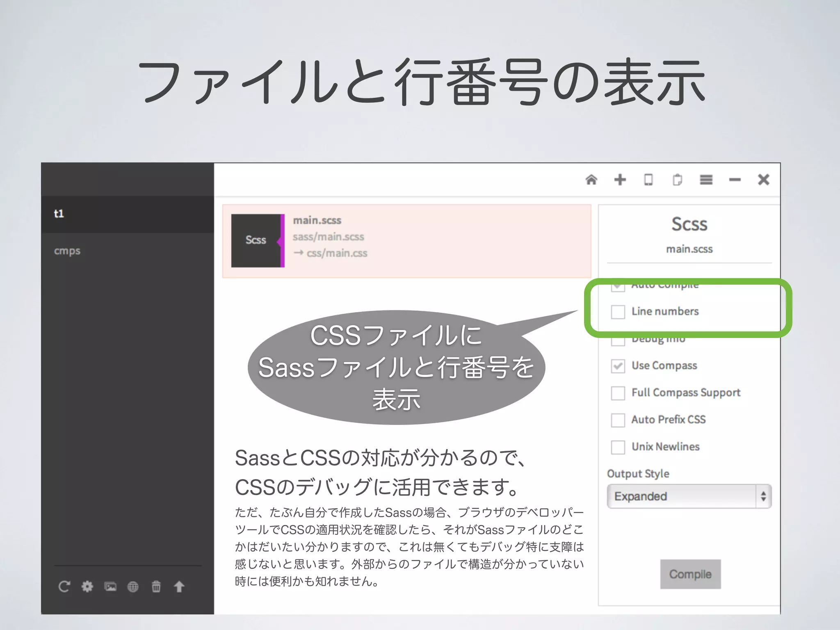
Task: Open the hamburger menu icon
Action: 706,180
